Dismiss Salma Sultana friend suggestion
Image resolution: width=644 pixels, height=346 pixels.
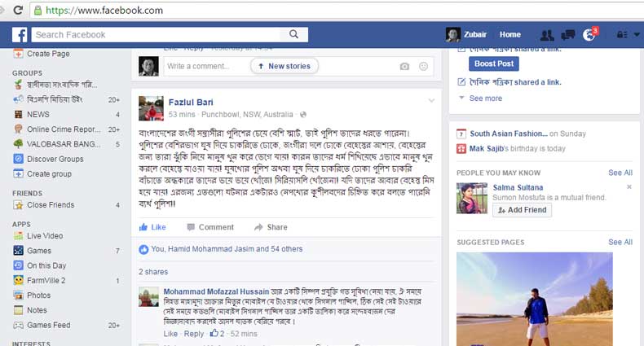pos(629,187)
